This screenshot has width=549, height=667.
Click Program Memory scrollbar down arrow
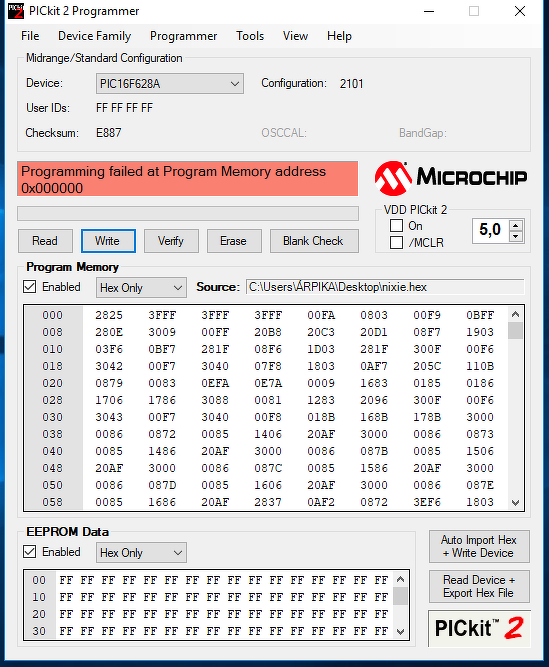coord(515,502)
